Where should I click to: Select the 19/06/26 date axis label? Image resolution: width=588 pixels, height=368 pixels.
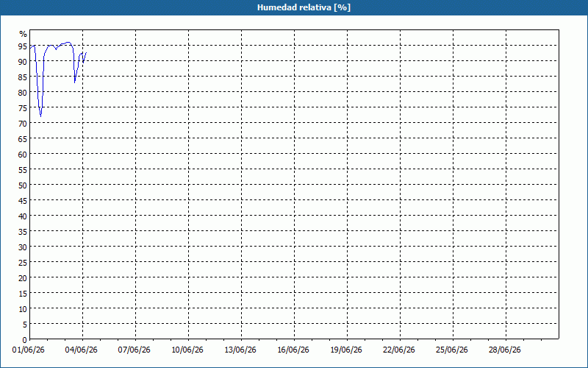(346, 350)
